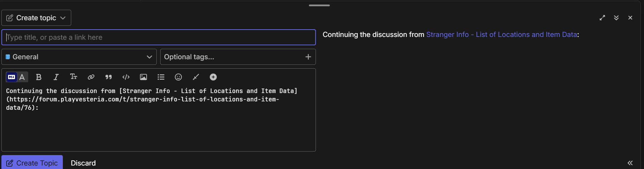Expand the General category dropdown

tap(79, 57)
